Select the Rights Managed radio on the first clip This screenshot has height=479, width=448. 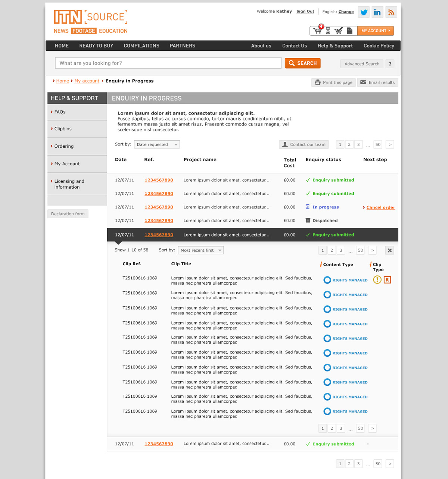[x=327, y=279]
